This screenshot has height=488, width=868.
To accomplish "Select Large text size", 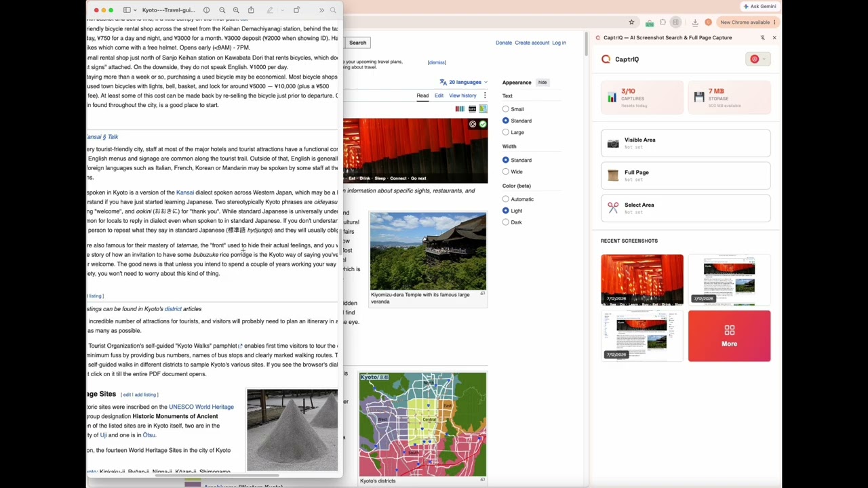I will 506,132.
